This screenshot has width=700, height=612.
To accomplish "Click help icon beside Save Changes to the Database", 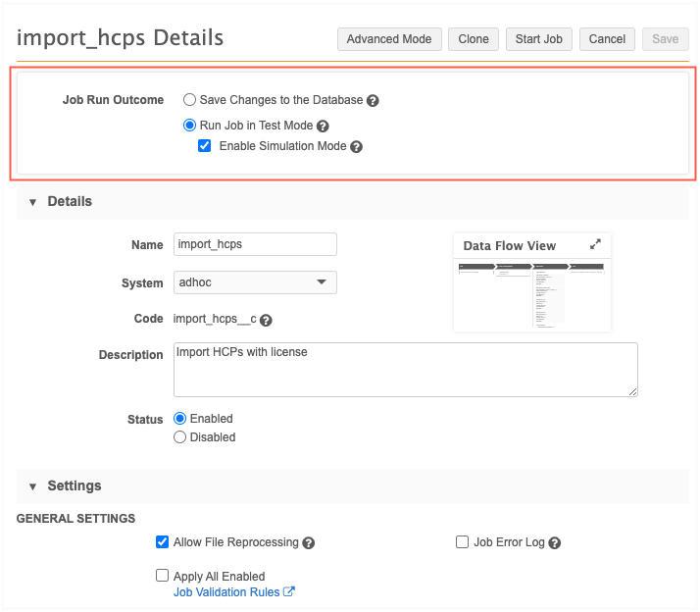I will coord(374,101).
